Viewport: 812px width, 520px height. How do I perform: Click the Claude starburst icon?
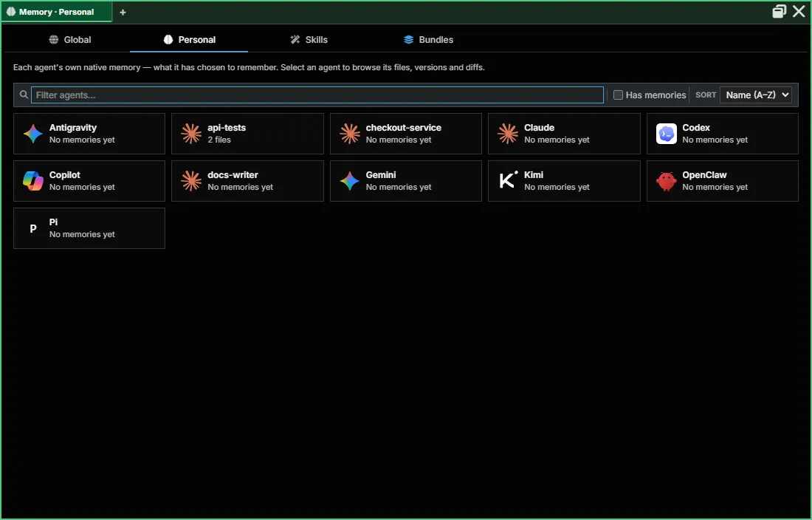[508, 134]
